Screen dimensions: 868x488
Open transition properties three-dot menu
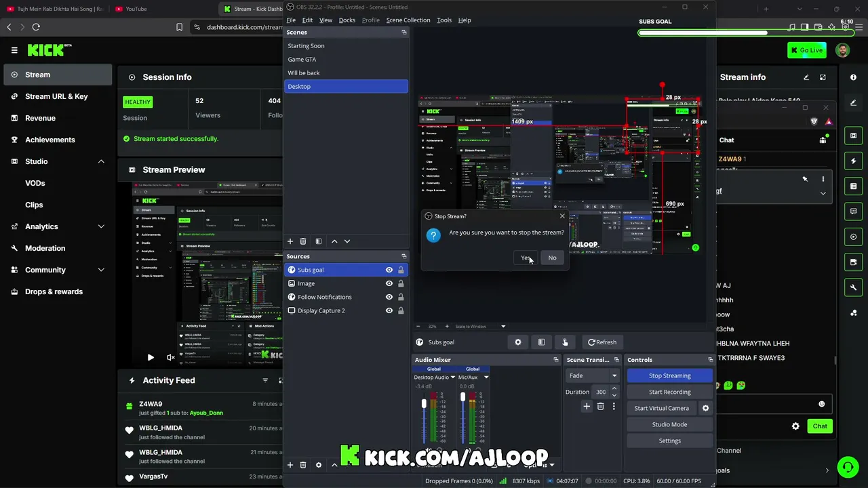tap(614, 407)
